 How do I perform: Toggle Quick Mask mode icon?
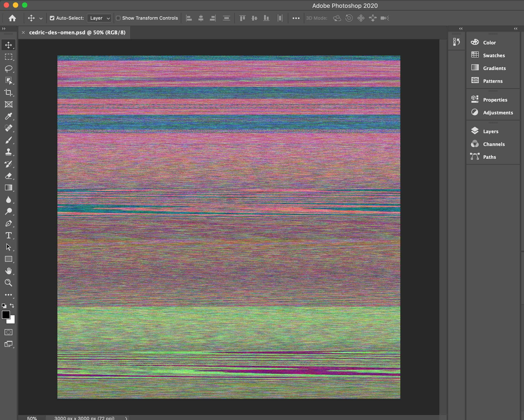pyautogui.click(x=8, y=332)
